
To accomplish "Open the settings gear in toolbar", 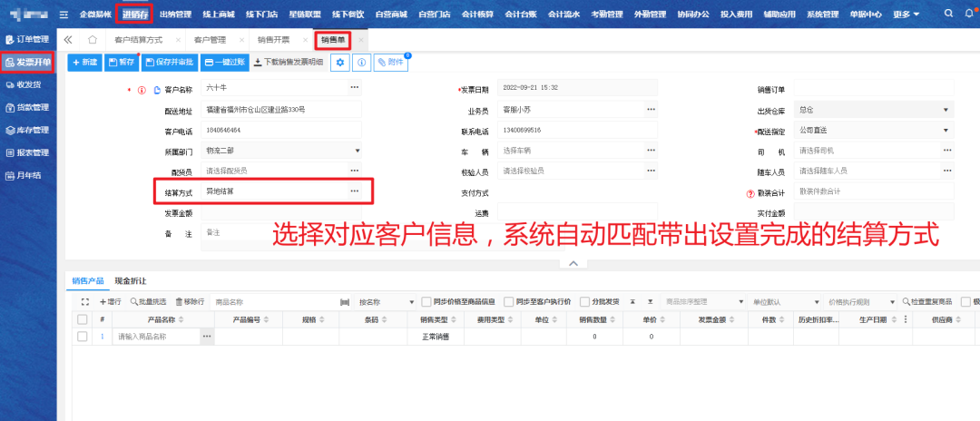I will [x=340, y=62].
